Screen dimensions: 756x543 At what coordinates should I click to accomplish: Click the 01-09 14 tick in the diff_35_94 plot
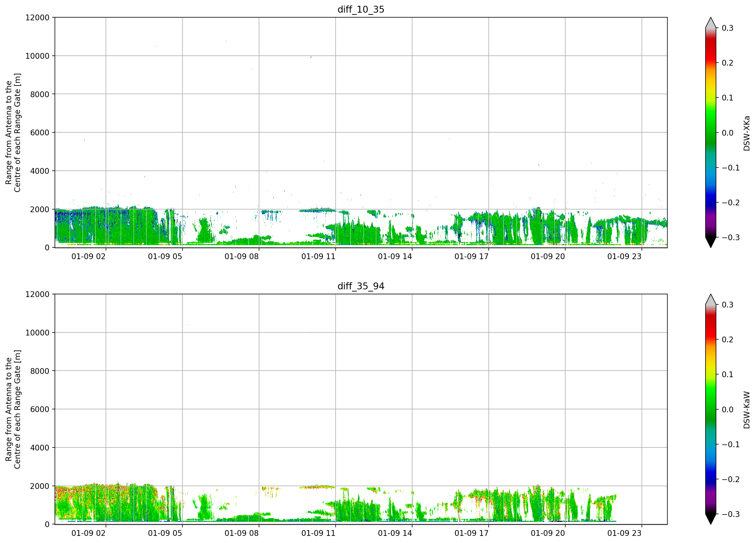click(x=395, y=533)
